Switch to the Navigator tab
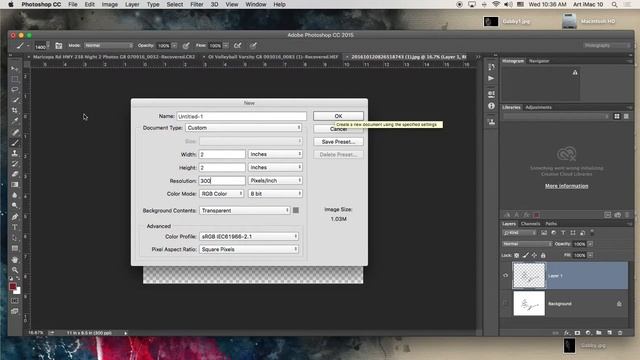640x360 pixels. point(539,61)
